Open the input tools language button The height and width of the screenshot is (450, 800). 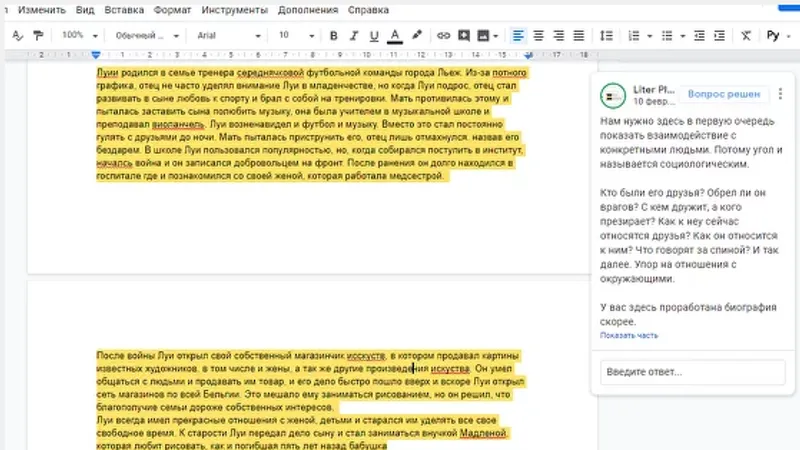coord(773,36)
